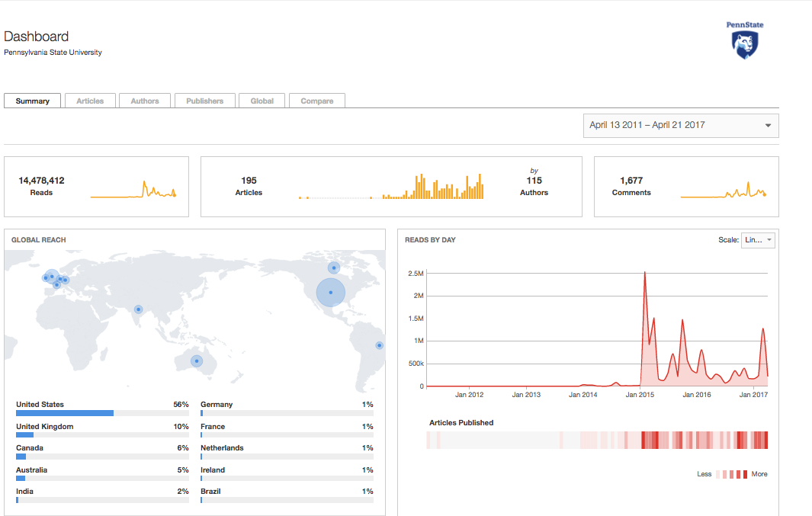Click the Articles bar sparkline chart
Image resolution: width=812 pixels, height=516 pixels.
pos(391,187)
